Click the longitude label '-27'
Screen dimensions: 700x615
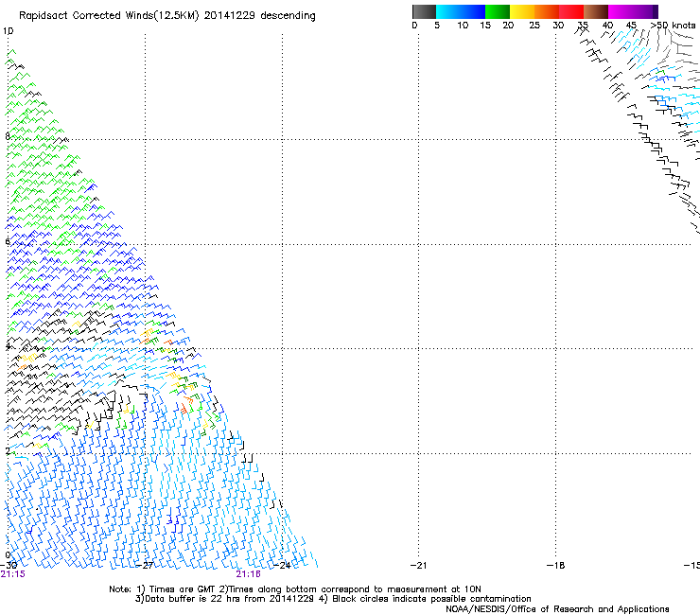146,566
